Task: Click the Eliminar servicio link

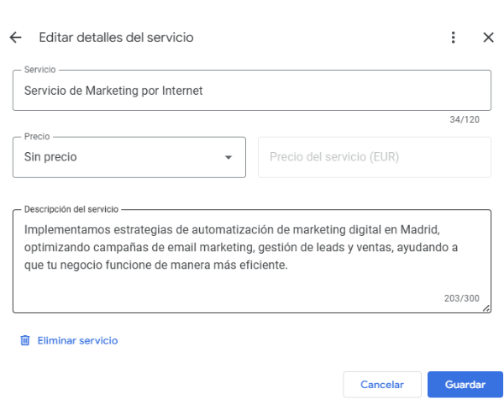Action: point(77,341)
